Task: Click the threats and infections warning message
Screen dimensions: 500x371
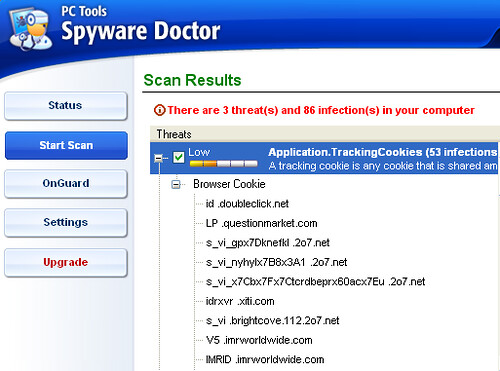Action: [x=321, y=110]
